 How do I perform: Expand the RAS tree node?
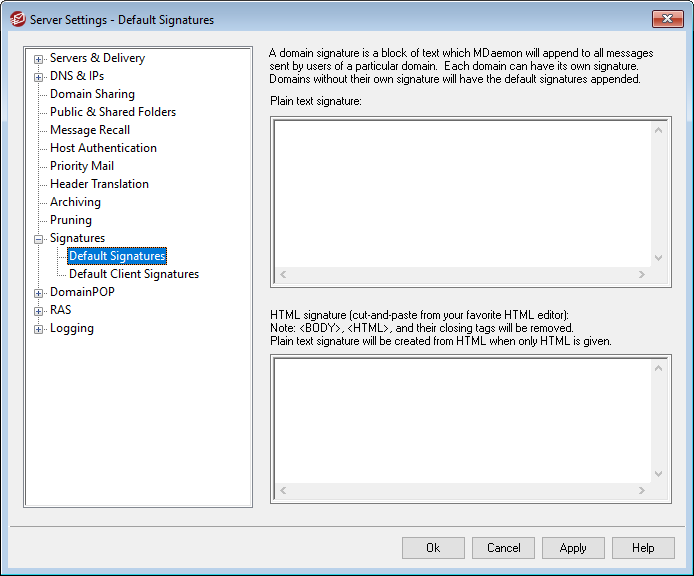tap(39, 310)
